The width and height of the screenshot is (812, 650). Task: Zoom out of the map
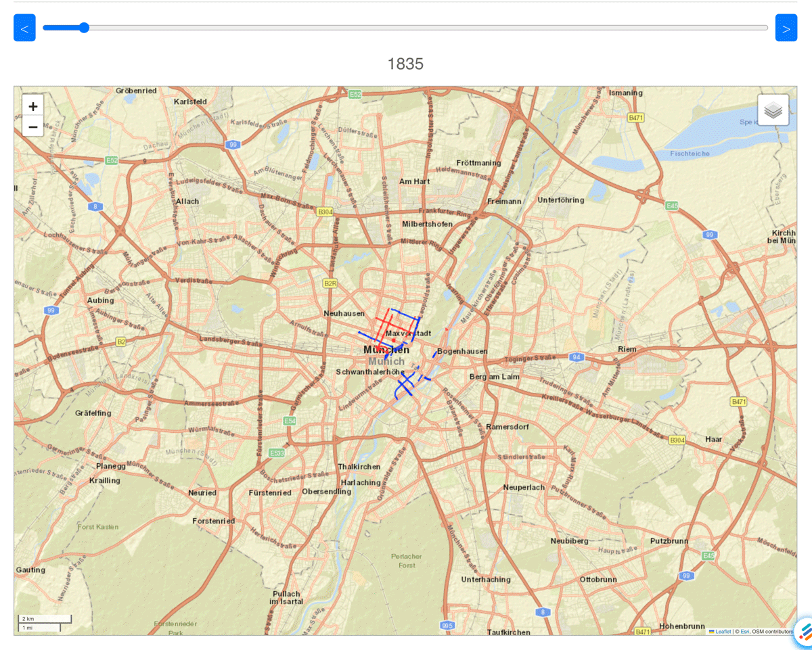(x=32, y=126)
